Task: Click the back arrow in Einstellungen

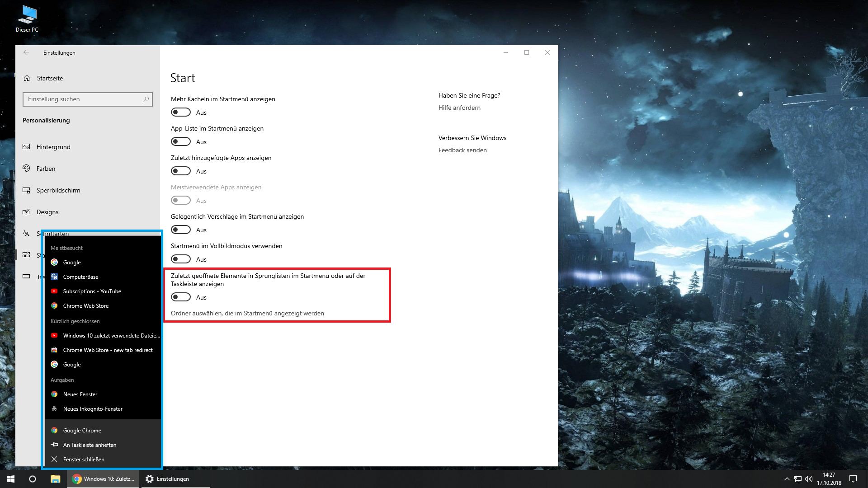Action: 26,52
